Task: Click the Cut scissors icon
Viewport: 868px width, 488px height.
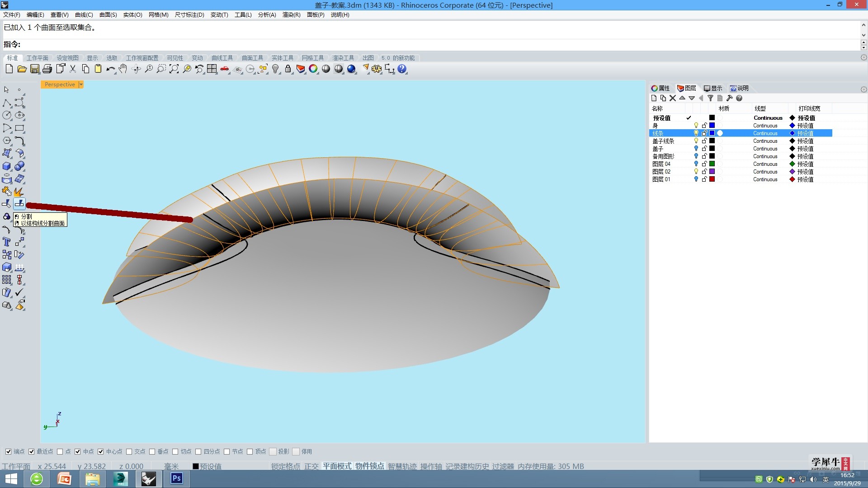Action: (x=72, y=69)
